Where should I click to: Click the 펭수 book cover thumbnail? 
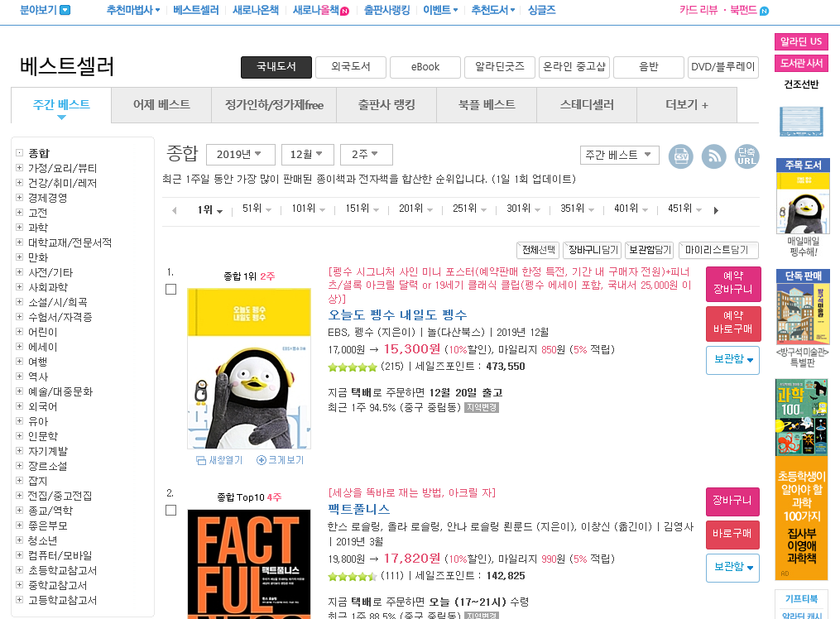(249, 368)
